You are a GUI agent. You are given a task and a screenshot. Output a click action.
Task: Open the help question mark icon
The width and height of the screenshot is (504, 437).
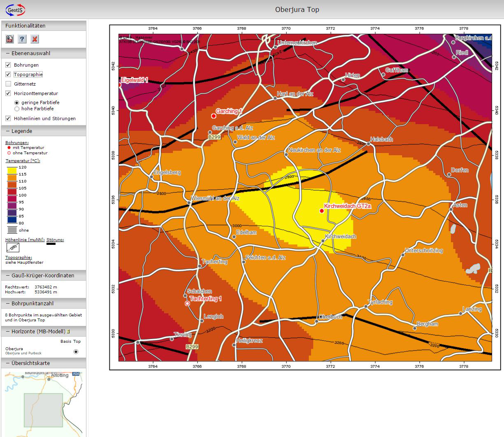pos(22,39)
